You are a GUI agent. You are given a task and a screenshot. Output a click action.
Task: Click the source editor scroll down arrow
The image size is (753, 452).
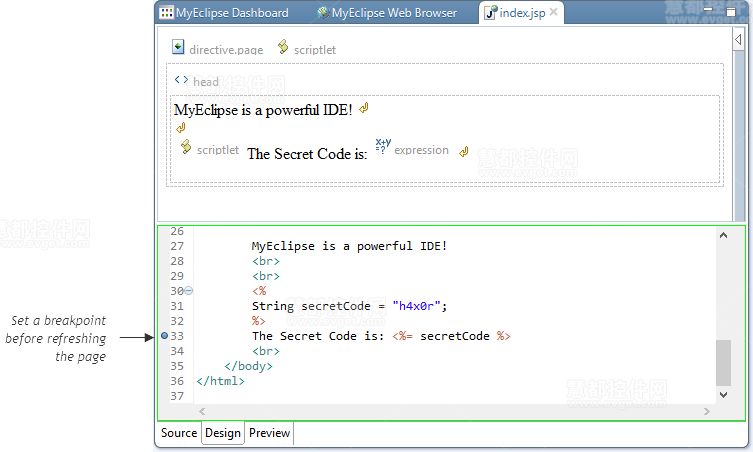(724, 395)
